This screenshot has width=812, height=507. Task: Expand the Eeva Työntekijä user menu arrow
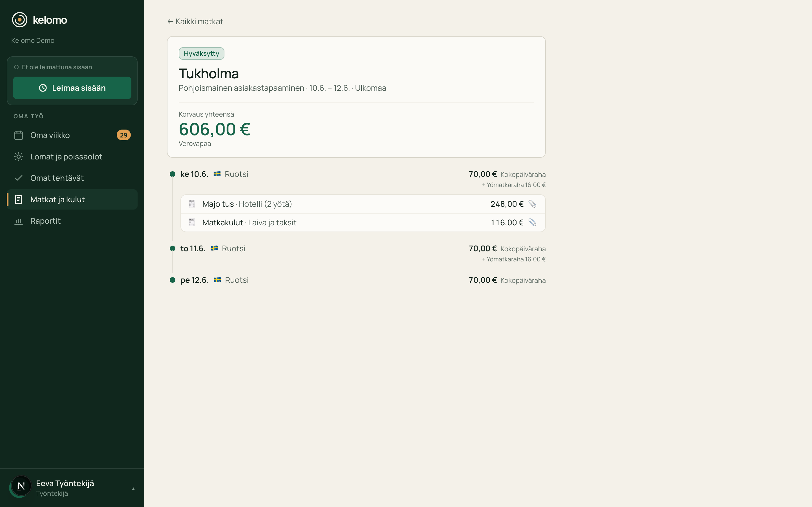tap(133, 489)
